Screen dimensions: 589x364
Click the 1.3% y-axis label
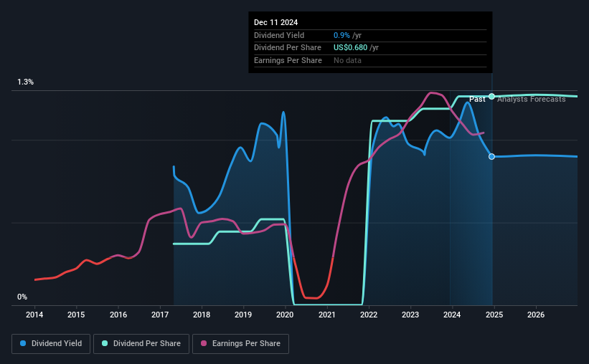pos(26,82)
